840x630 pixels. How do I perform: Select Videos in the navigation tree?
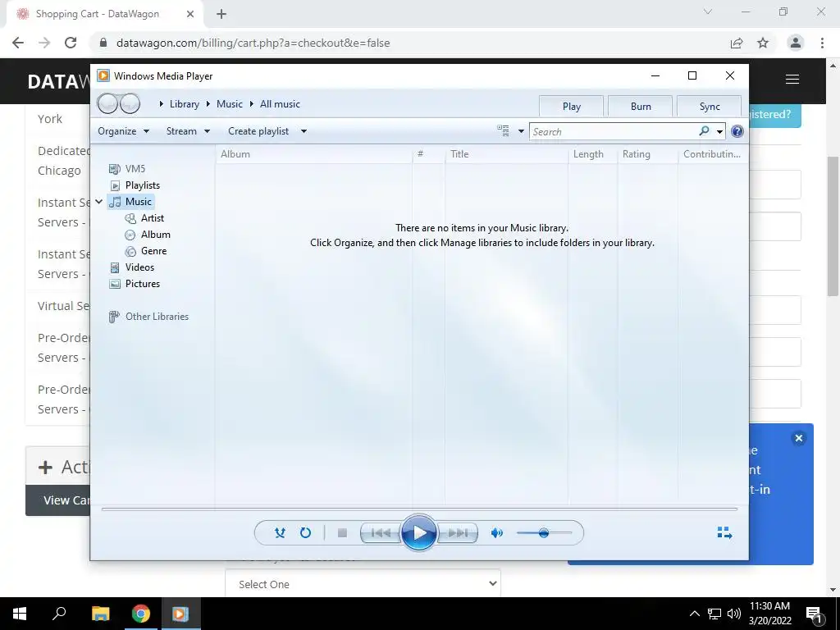139,267
